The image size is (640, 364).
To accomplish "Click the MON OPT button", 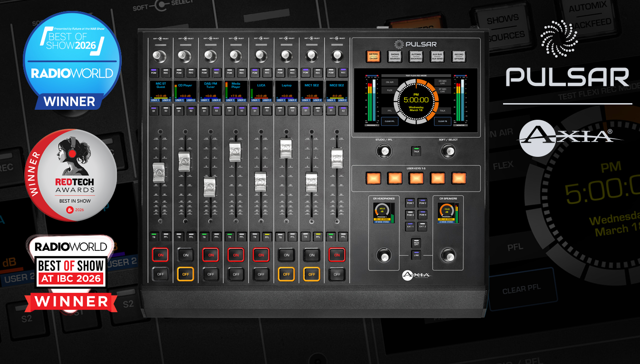I will [x=416, y=243].
